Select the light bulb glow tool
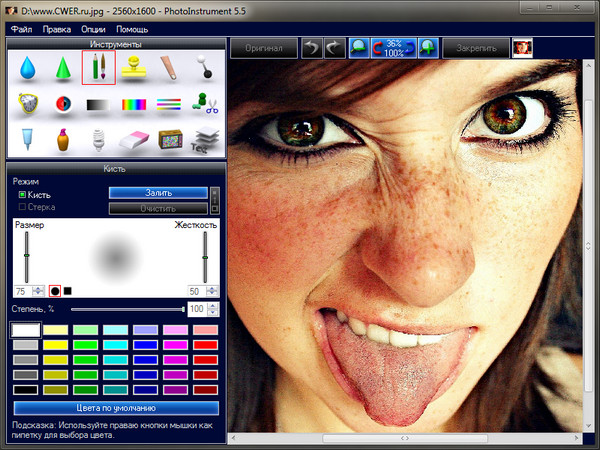 (x=97, y=139)
